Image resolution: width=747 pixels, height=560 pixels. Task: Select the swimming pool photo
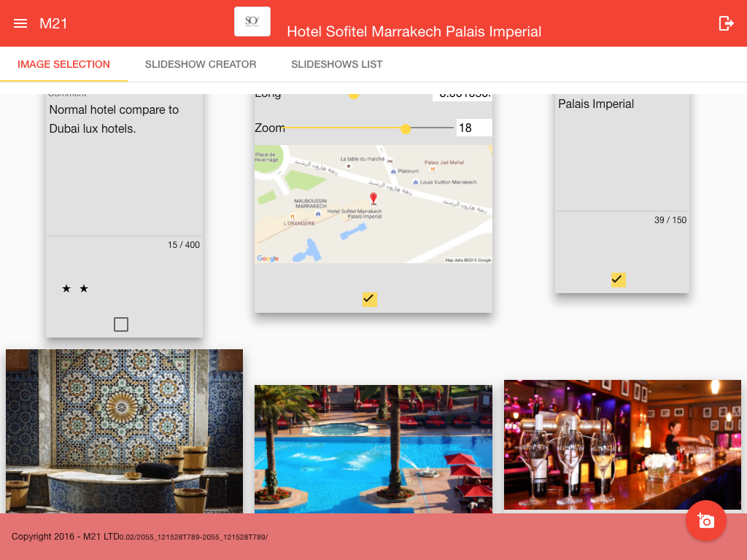[x=373, y=448]
